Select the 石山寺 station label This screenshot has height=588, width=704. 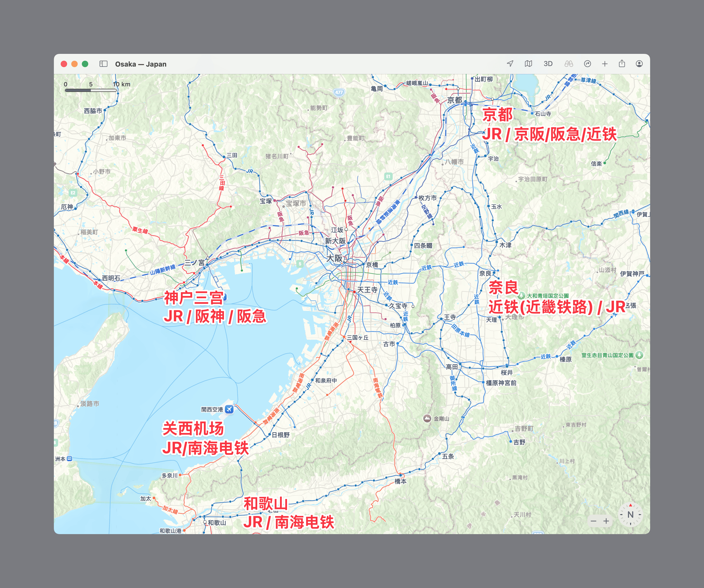coord(543,114)
